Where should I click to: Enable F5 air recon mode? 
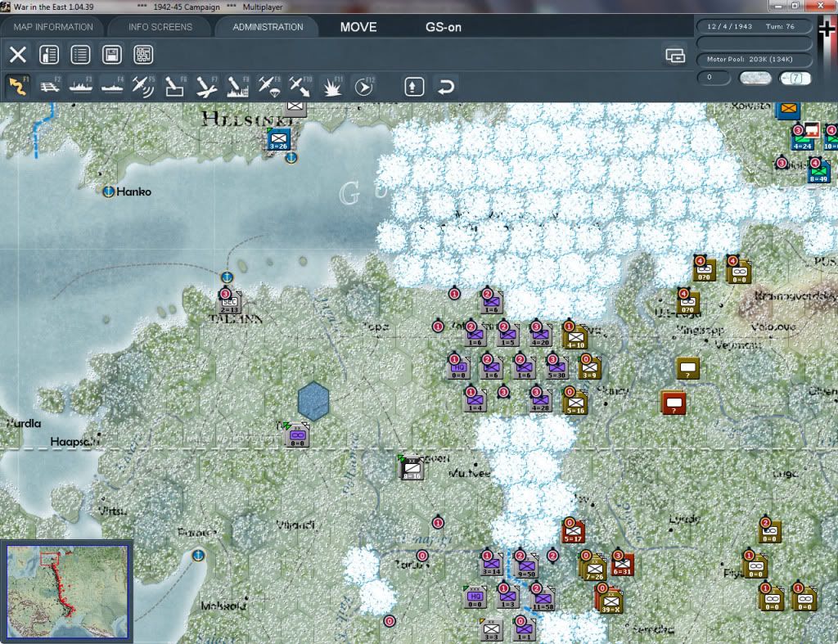[x=143, y=86]
